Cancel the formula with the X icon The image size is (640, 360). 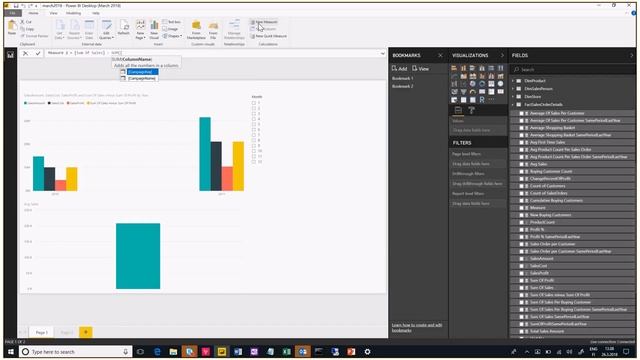25,53
